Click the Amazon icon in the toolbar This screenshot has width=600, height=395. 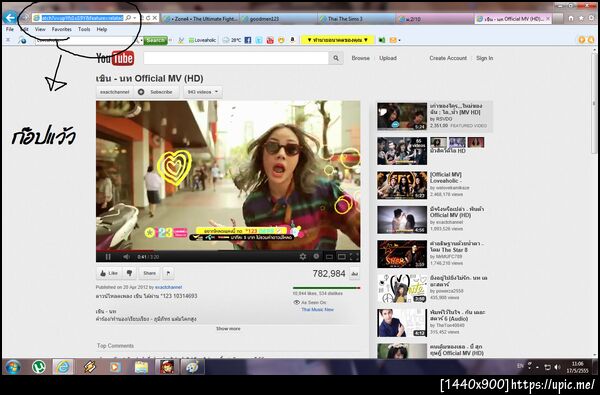293,40
